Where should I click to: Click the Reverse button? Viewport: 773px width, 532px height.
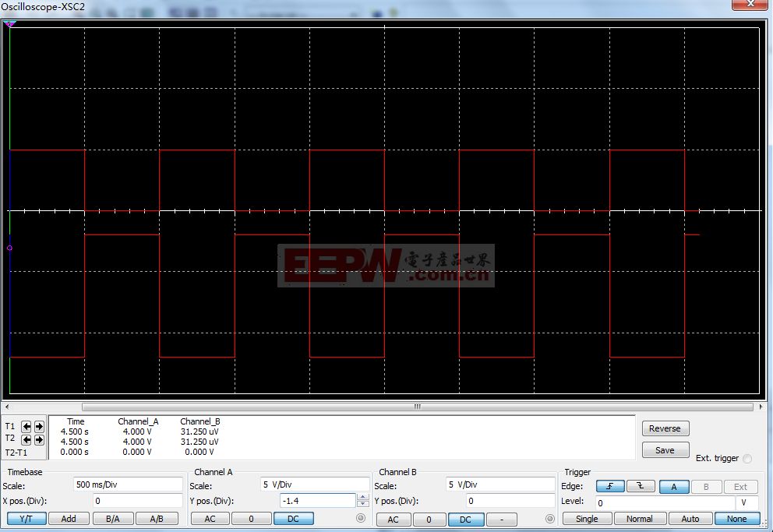(665, 428)
